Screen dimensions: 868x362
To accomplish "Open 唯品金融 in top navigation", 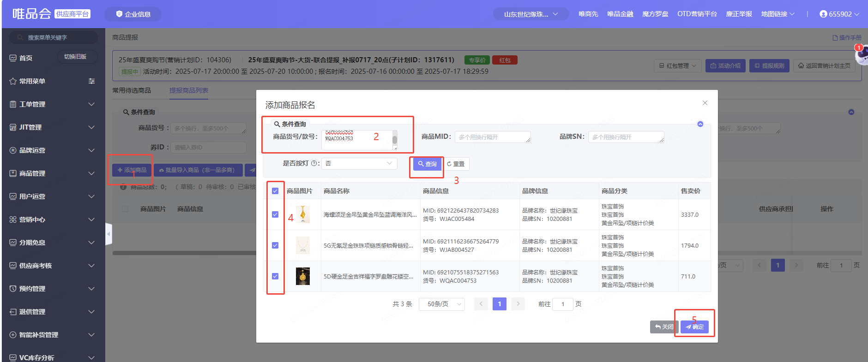I will (620, 14).
